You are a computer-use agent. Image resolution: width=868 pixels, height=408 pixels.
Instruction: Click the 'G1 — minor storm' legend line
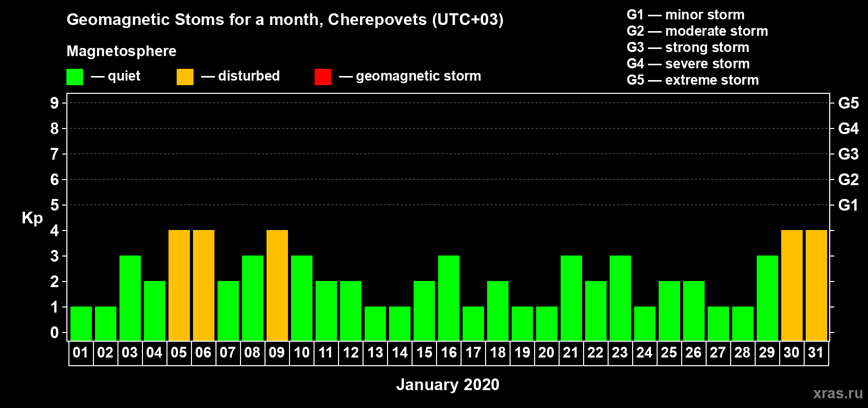[x=685, y=15]
